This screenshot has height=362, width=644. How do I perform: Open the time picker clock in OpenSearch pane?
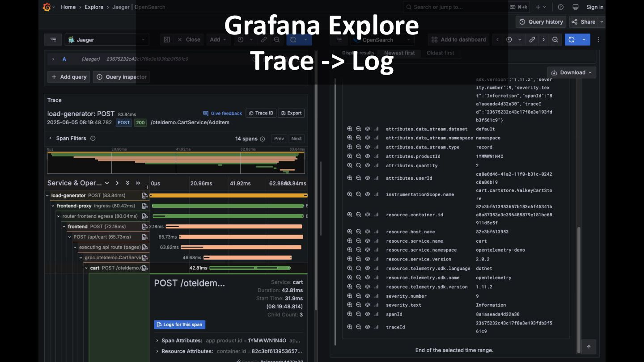(509, 40)
